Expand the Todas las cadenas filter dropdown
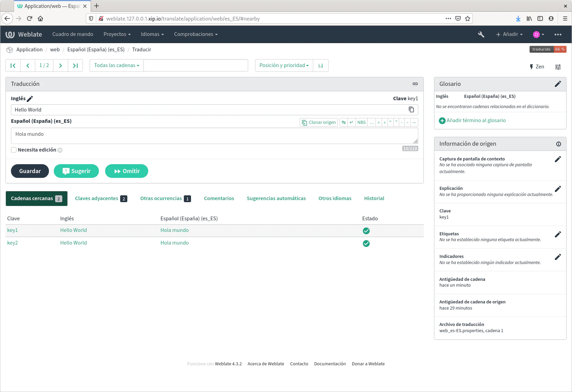Screen dimensions: 572x392 [x=116, y=65]
